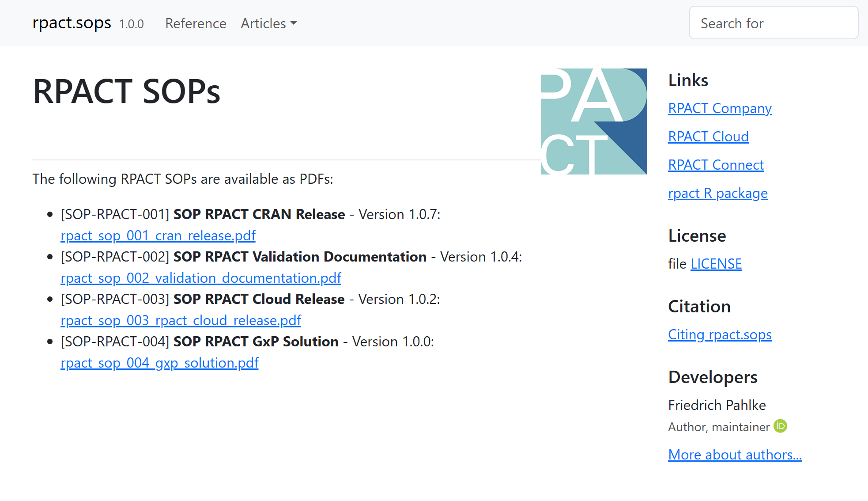Screen dimensions: 868x501
Task: Open rpact_sop_004_gxp_solution.pdf
Action: point(159,363)
